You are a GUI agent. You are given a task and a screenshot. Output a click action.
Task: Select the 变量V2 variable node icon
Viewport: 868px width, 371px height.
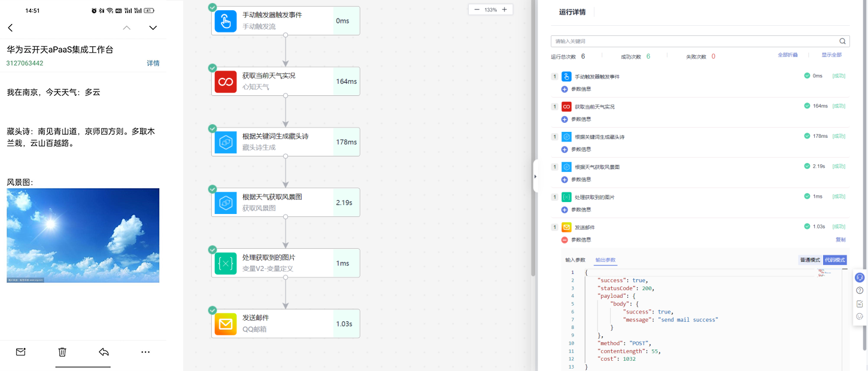coord(224,263)
